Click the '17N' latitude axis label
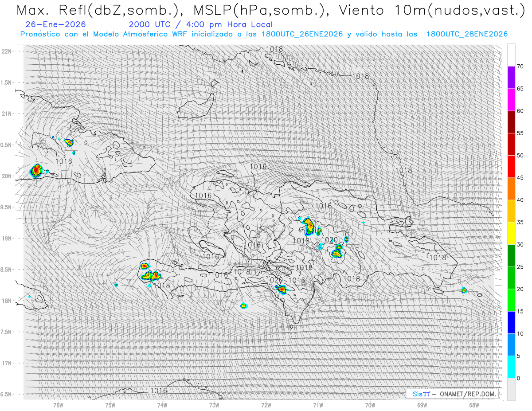This screenshot has height=411, width=532. [x=7, y=364]
